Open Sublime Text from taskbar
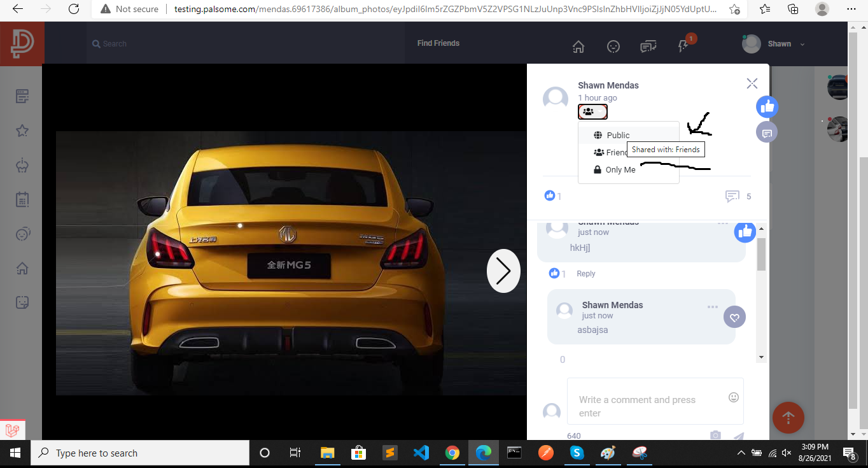Viewport: 868px width, 468px height. 389,453
